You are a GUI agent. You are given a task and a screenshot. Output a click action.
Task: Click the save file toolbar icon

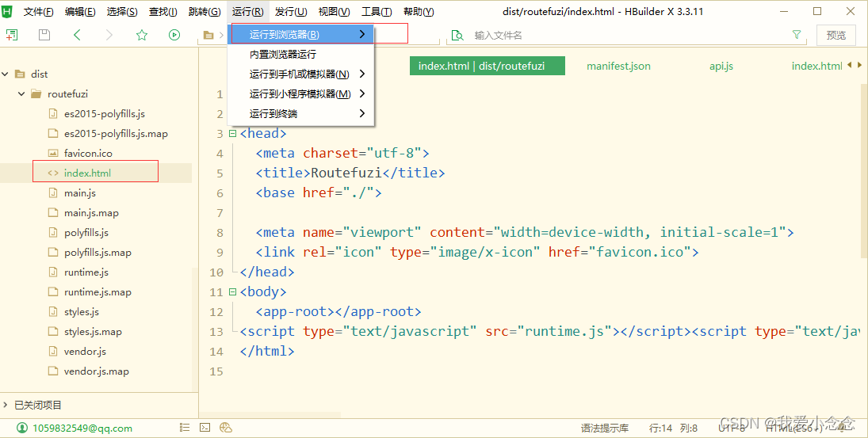point(44,35)
